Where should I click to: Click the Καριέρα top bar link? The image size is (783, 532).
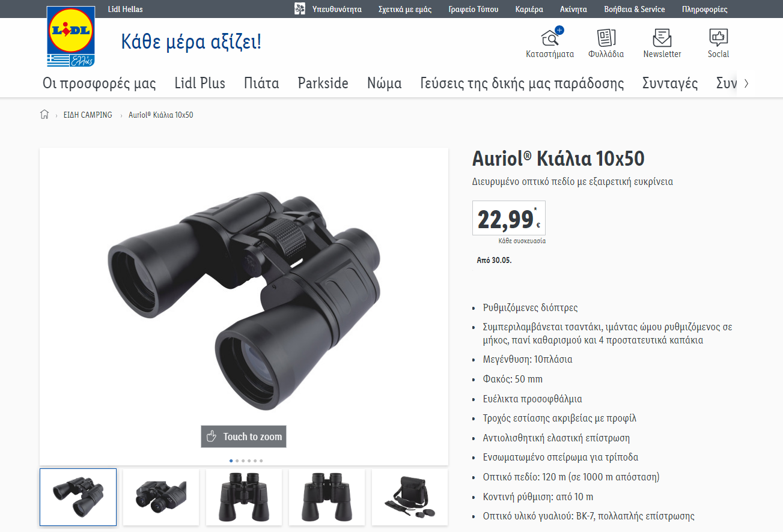(x=529, y=9)
